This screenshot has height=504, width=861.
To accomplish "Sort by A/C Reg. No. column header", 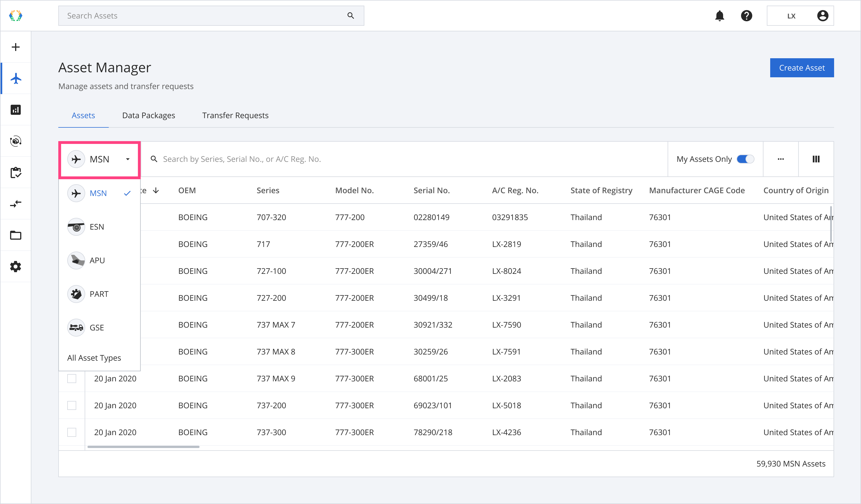I will point(515,190).
